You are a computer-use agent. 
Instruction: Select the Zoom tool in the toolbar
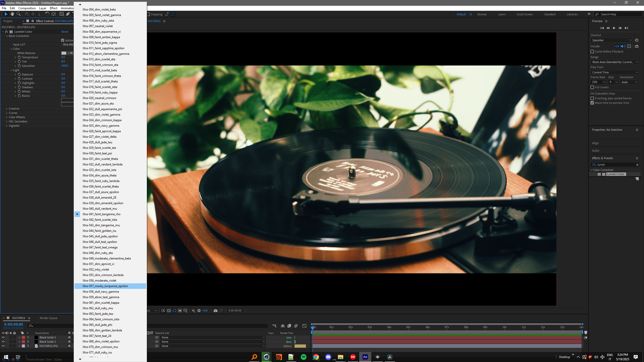click(x=18, y=14)
